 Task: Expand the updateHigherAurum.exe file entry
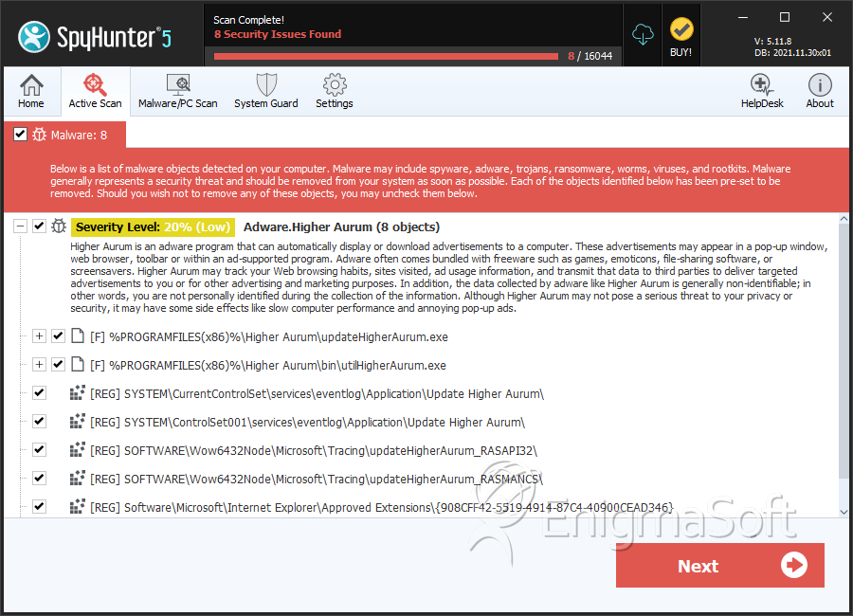(x=39, y=335)
